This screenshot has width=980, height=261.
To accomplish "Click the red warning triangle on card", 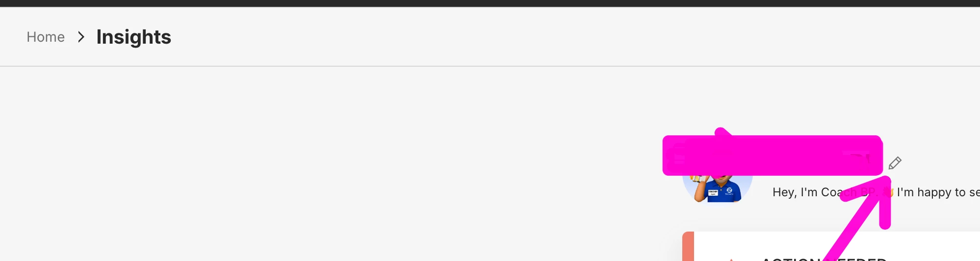I will pyautogui.click(x=731, y=260).
